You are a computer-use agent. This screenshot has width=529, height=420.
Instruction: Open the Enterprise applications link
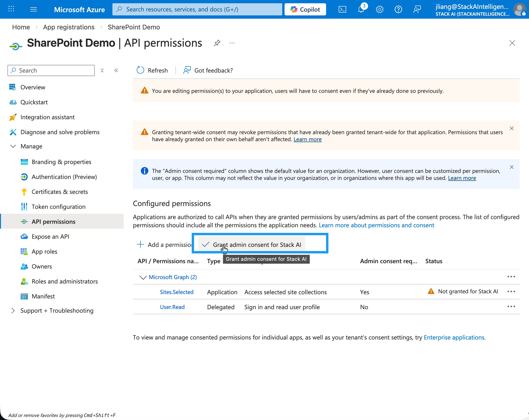(454, 337)
